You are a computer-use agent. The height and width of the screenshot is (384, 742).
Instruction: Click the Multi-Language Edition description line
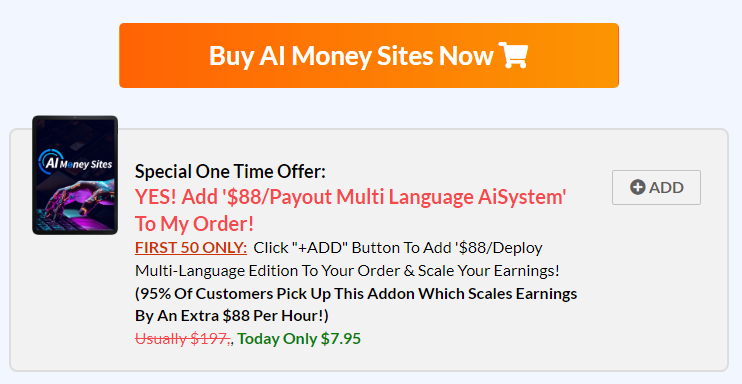347,271
